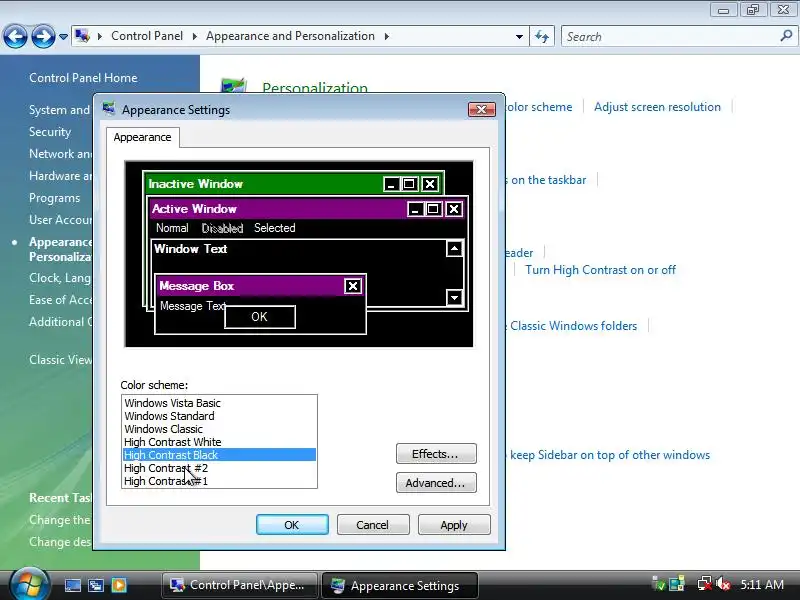This screenshot has width=800, height=600.
Task: Launch Windows Media Player from quick launch
Action: point(119,585)
